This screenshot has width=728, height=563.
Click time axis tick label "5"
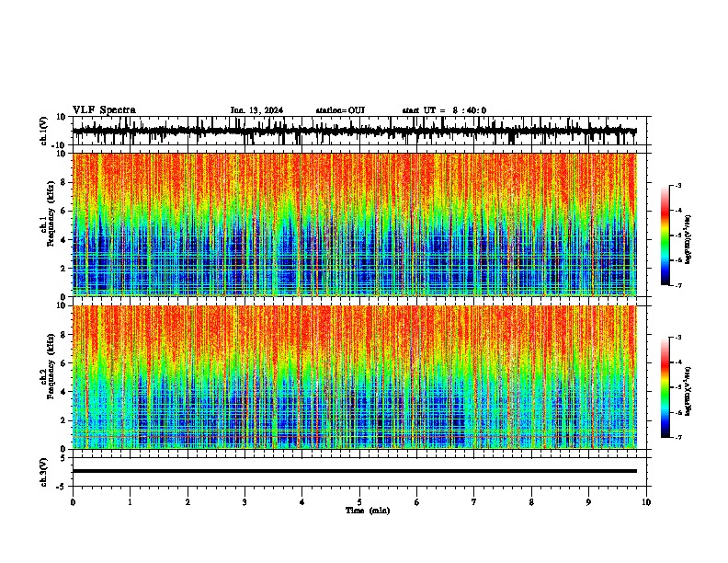[359, 502]
